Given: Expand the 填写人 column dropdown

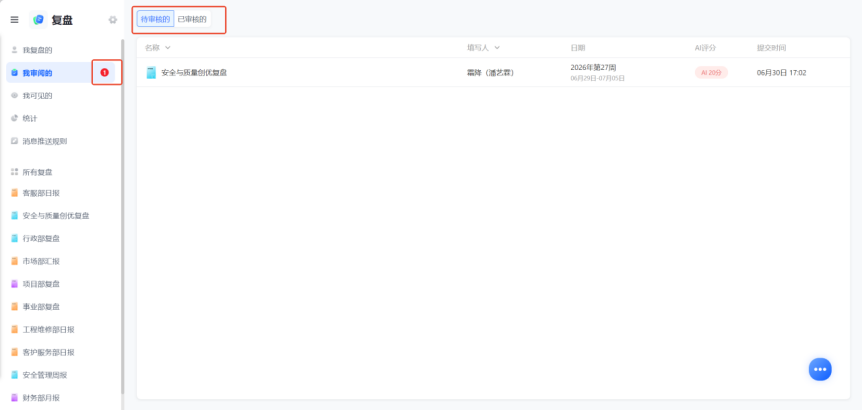Looking at the screenshot, I should coord(497,48).
